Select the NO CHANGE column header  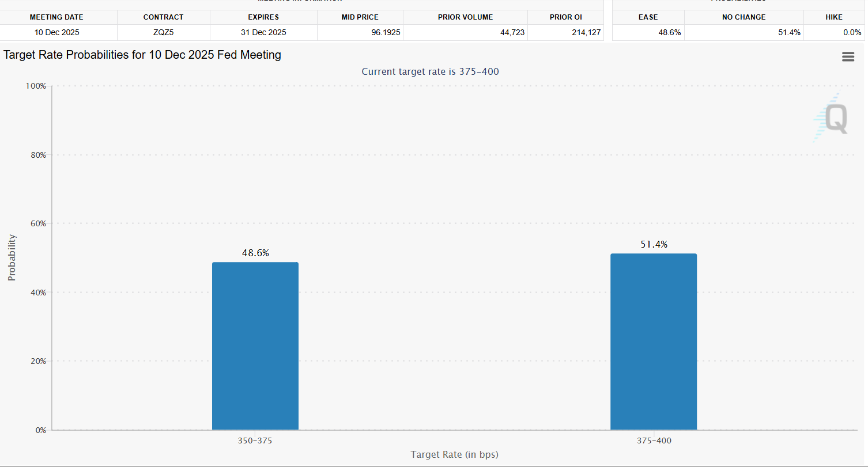(x=744, y=17)
